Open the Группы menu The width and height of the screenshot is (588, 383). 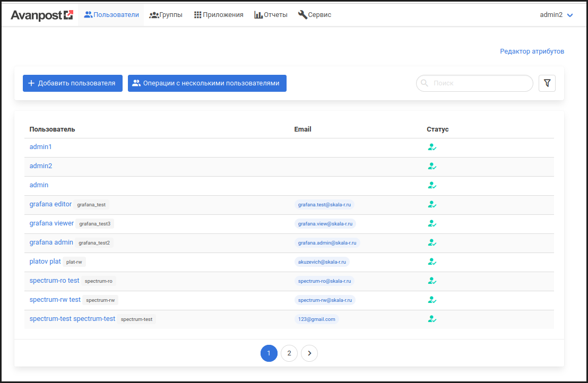(x=166, y=15)
